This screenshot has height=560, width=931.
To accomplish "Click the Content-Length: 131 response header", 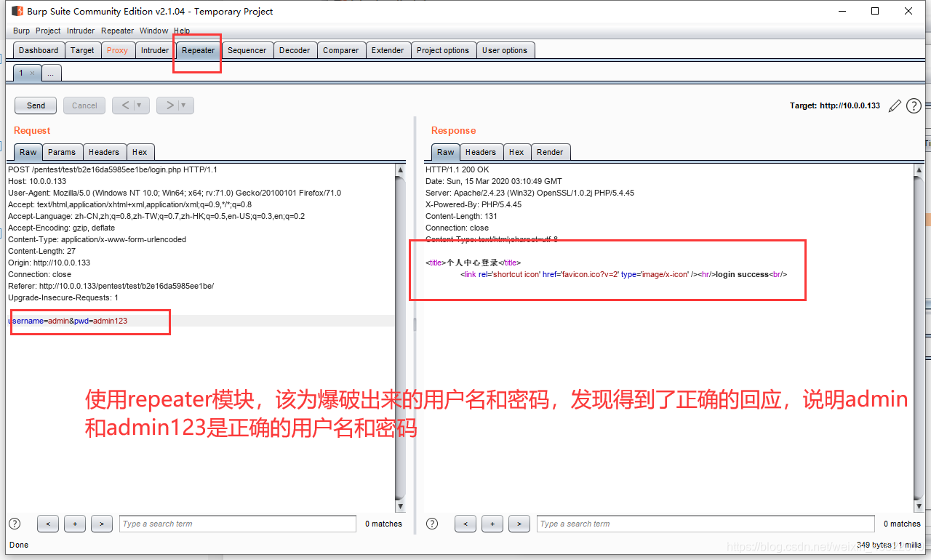I will point(461,216).
